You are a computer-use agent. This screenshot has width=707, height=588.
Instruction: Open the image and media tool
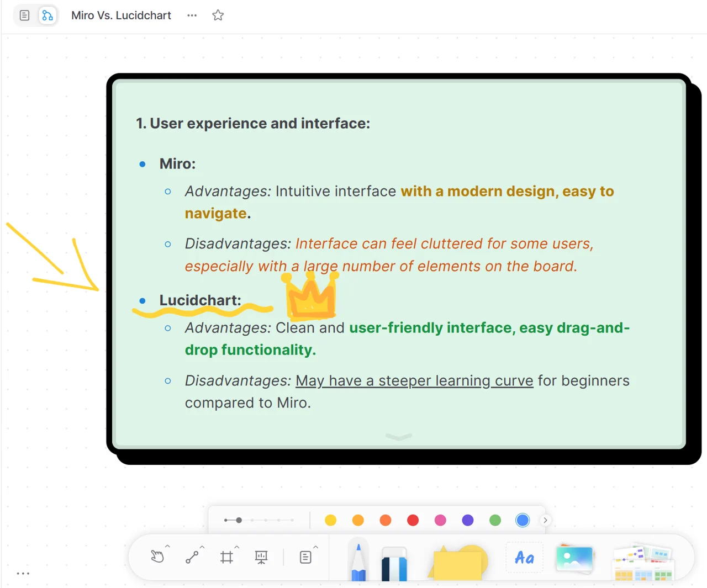(x=575, y=559)
